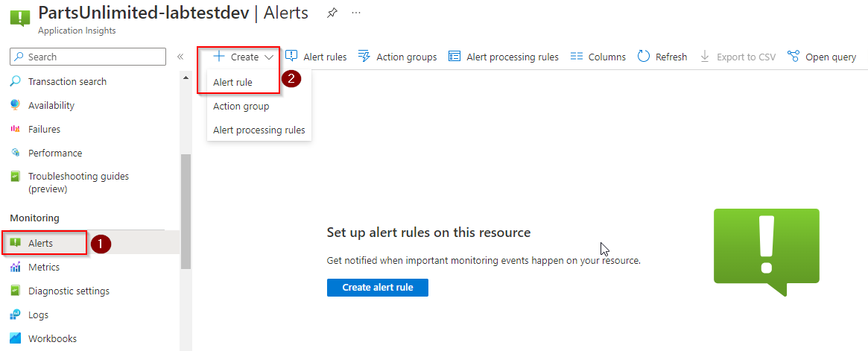This screenshot has width=868, height=351.
Task: Click the Performance icon in sidebar
Action: (x=16, y=153)
